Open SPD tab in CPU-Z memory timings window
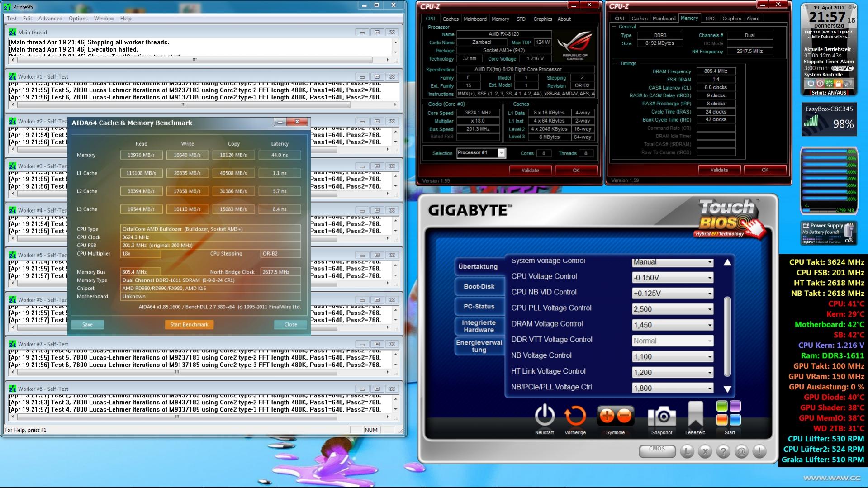Screen dimensions: 868x488 click(710, 19)
